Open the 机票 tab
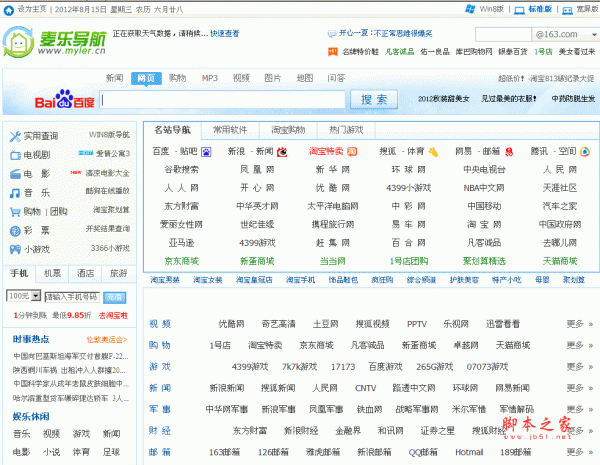 pos(52,273)
